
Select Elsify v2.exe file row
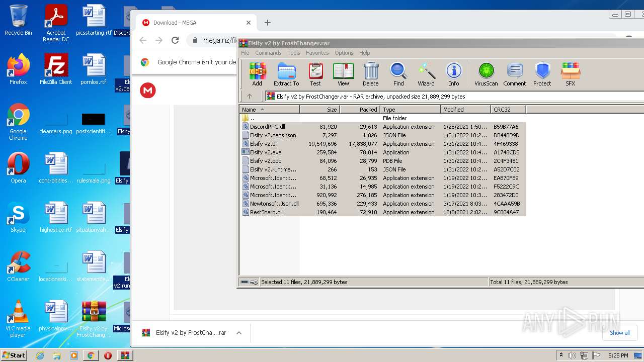pos(382,152)
